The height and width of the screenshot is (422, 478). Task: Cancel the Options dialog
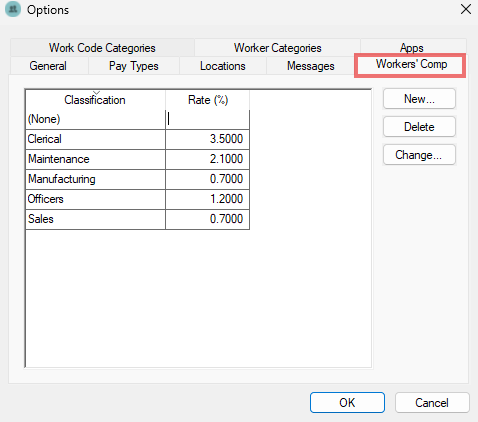click(x=432, y=403)
